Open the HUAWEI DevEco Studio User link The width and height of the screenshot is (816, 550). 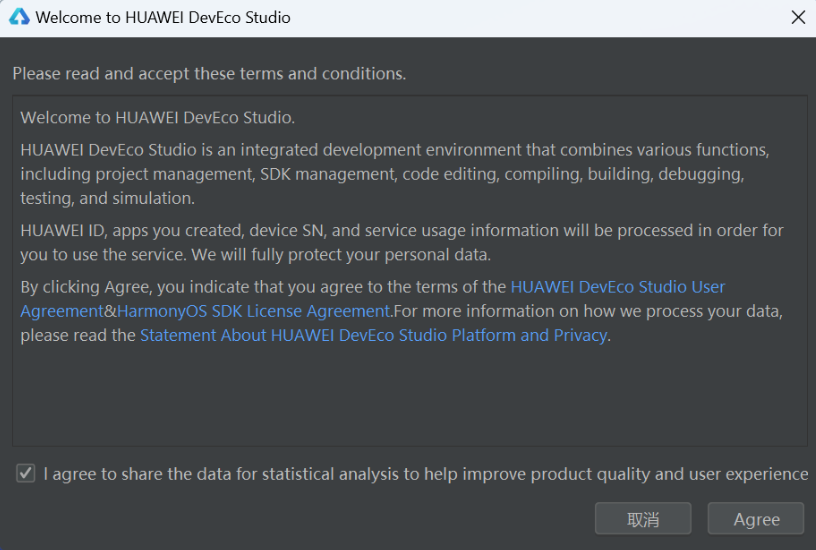(x=618, y=287)
